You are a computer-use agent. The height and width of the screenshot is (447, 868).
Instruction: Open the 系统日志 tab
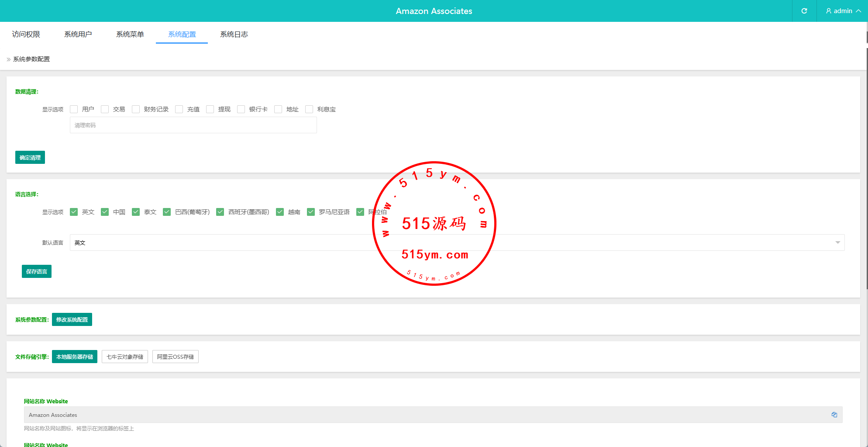point(234,34)
